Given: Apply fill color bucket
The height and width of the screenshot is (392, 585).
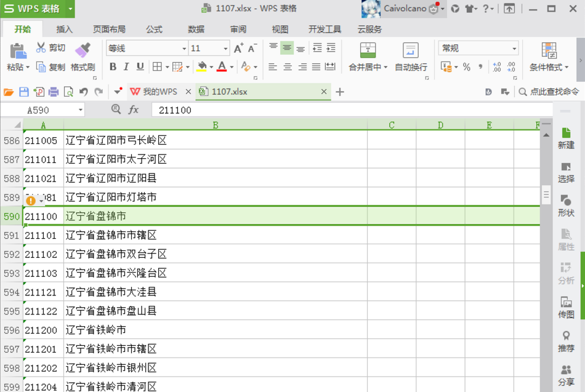Looking at the screenshot, I should [202, 66].
